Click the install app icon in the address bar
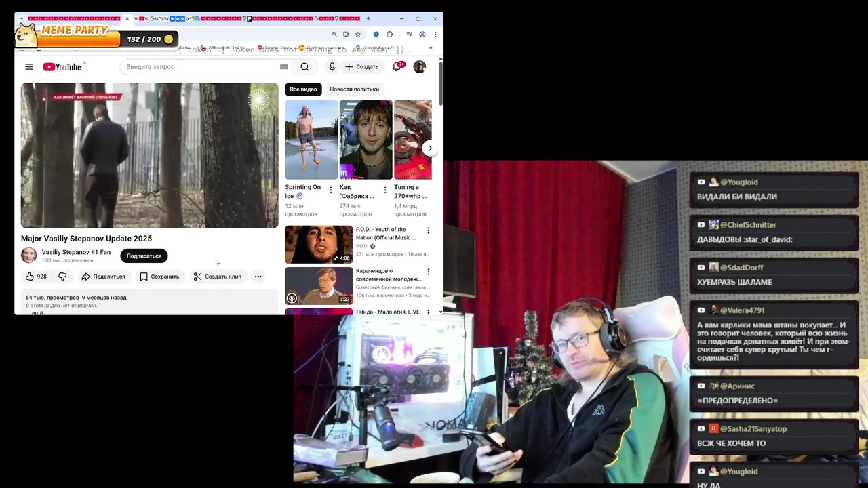 (346, 35)
